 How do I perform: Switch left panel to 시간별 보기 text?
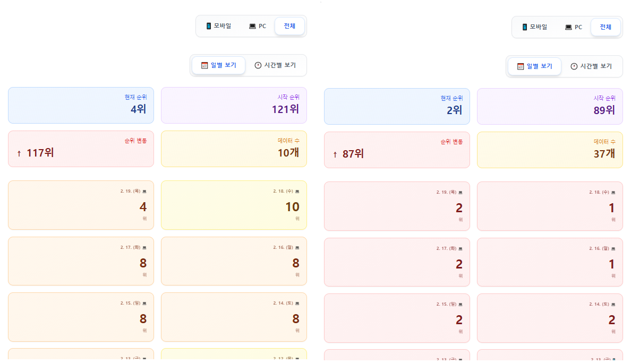pyautogui.click(x=280, y=65)
